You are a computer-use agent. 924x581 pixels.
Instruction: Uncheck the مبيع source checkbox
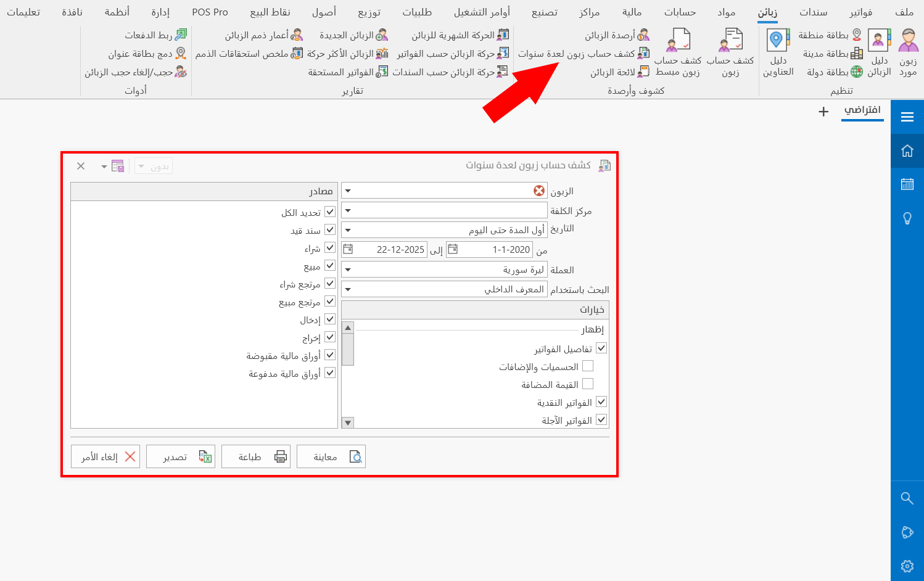click(x=331, y=265)
